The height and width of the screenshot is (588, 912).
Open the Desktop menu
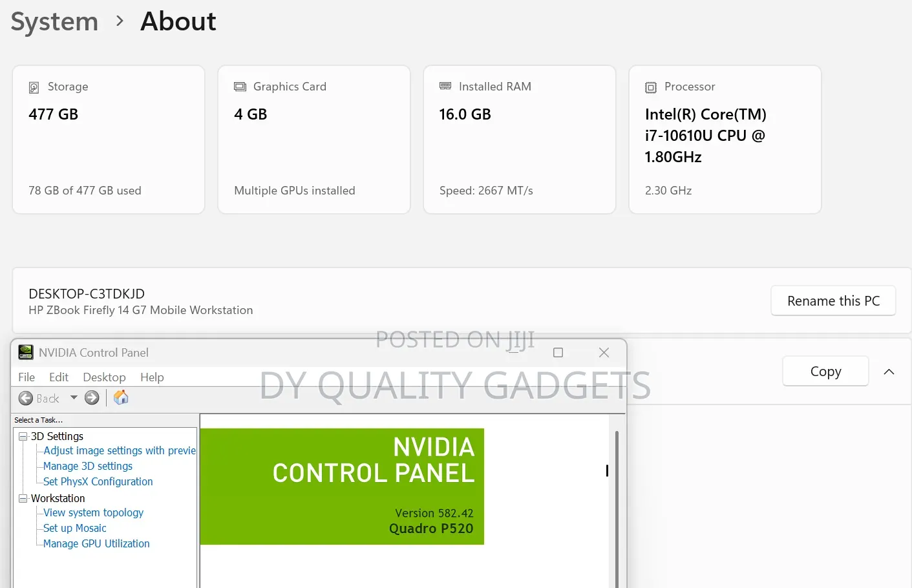click(104, 377)
